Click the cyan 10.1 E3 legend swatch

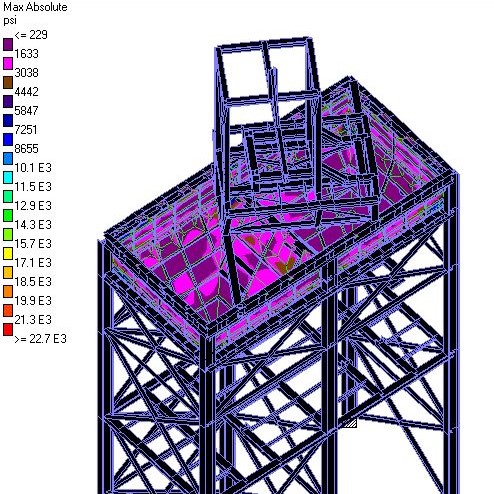8,177
